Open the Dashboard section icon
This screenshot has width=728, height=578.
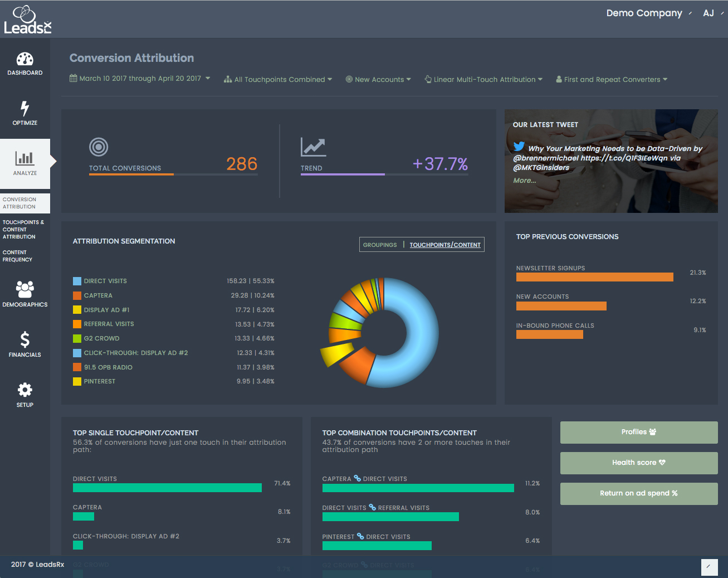25,59
